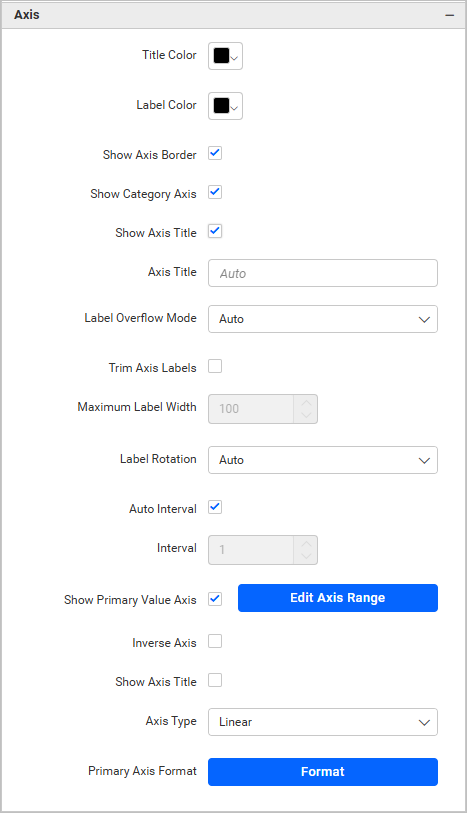Uncheck Auto Interval
The image size is (467, 813).
click(x=215, y=507)
